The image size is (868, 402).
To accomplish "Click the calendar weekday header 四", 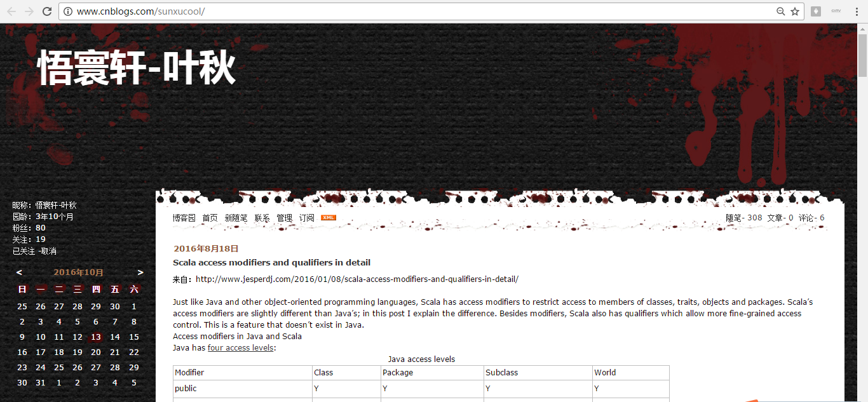I will [x=96, y=289].
